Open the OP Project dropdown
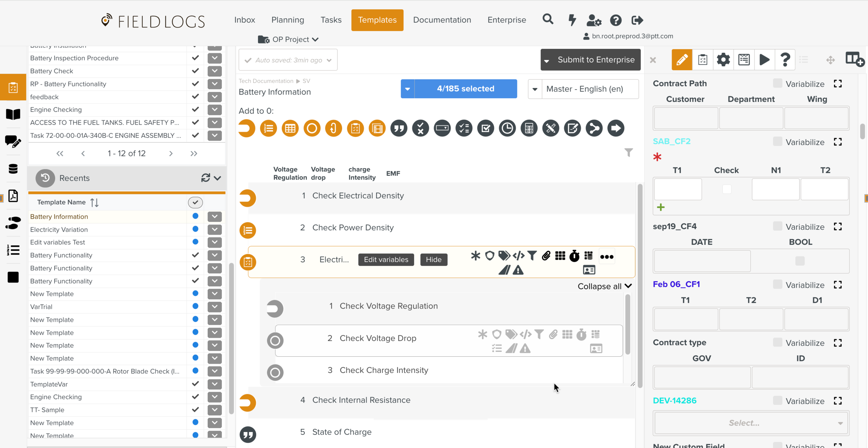 [290, 40]
